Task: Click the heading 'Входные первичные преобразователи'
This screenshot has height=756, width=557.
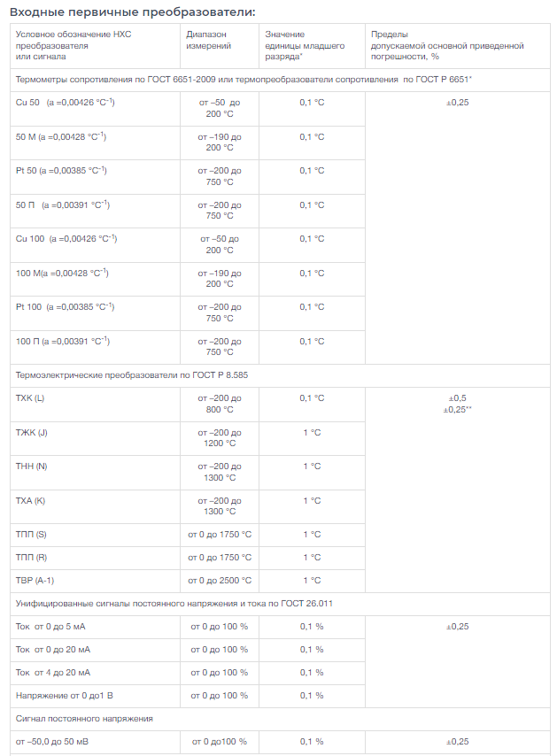Action: pyautogui.click(x=132, y=12)
